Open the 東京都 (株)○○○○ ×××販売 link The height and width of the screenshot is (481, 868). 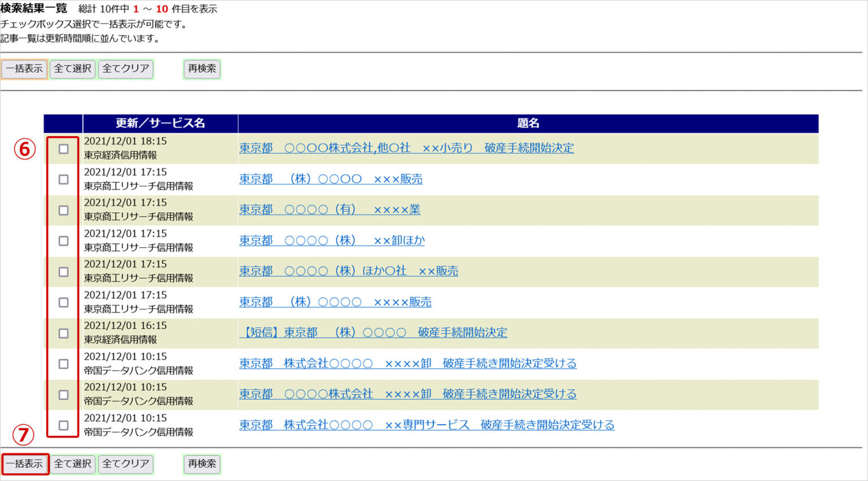pyautogui.click(x=331, y=179)
